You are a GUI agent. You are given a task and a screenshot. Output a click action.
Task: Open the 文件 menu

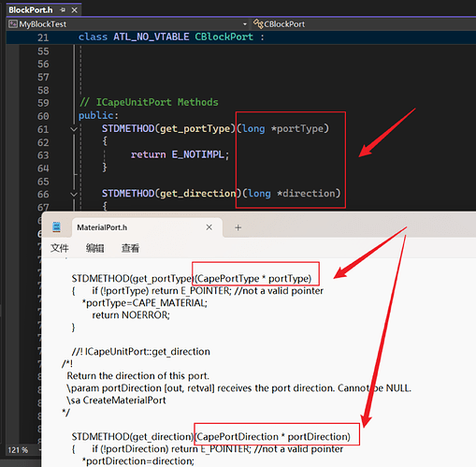(60, 248)
